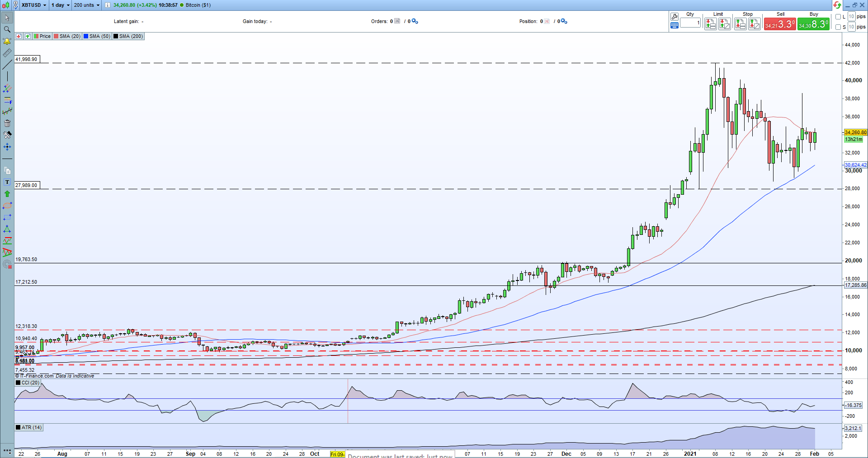Click the 34,260.80 current price tag

[x=855, y=132]
